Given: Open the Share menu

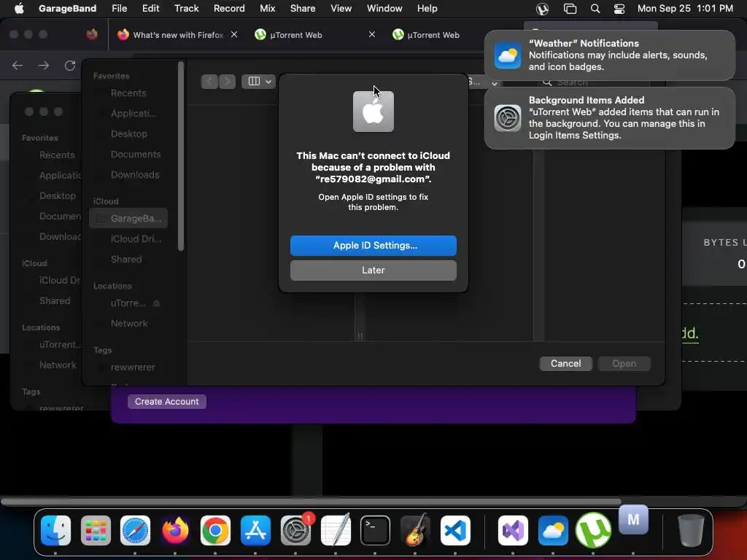Looking at the screenshot, I should click(303, 8).
